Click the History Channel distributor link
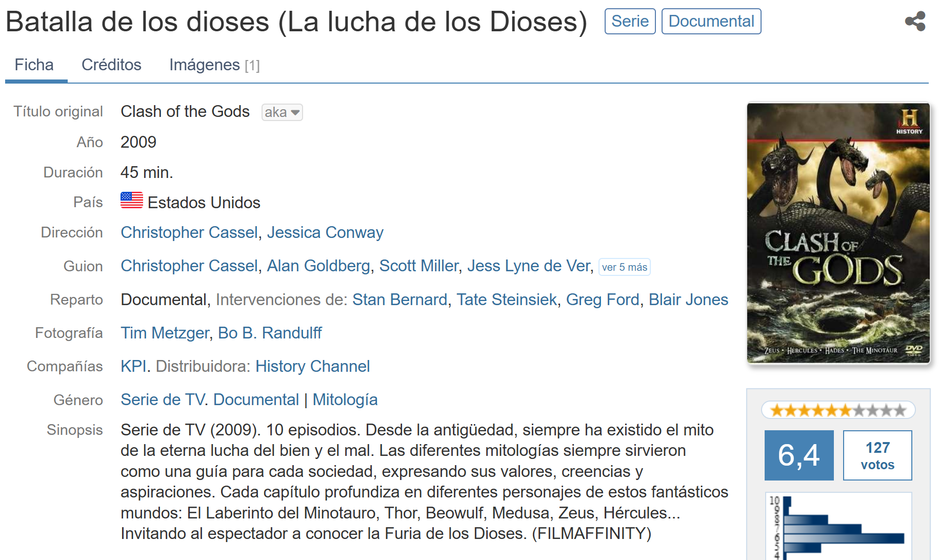The image size is (939, 560). pyautogui.click(x=312, y=367)
